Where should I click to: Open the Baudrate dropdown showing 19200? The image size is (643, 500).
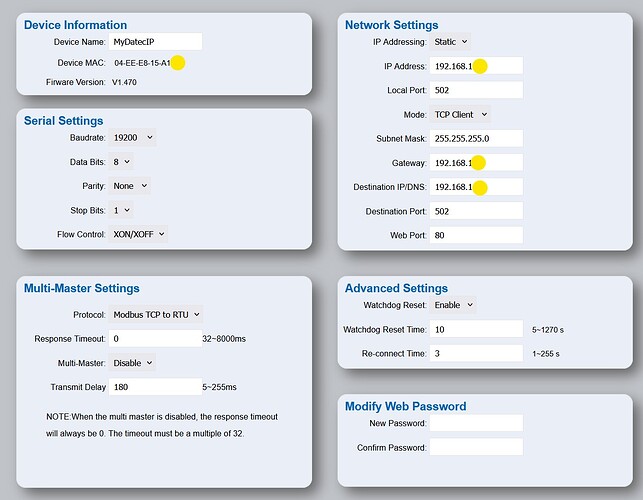click(132, 137)
